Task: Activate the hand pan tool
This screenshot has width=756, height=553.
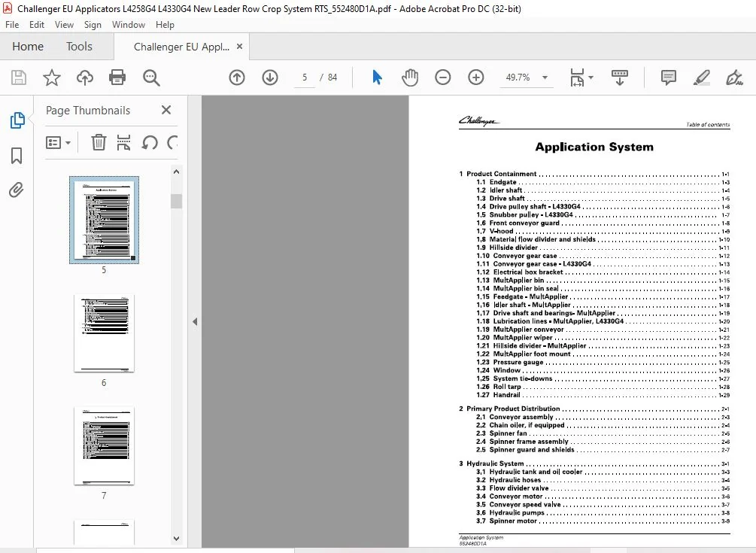Action: click(410, 77)
